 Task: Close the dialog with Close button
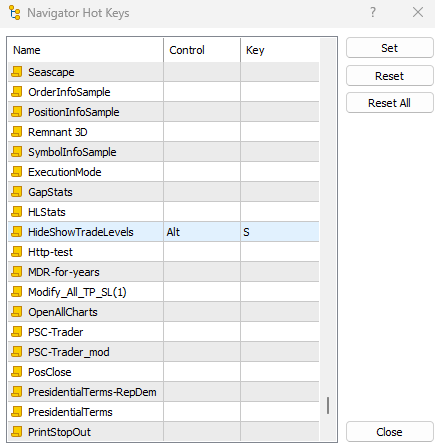389,432
